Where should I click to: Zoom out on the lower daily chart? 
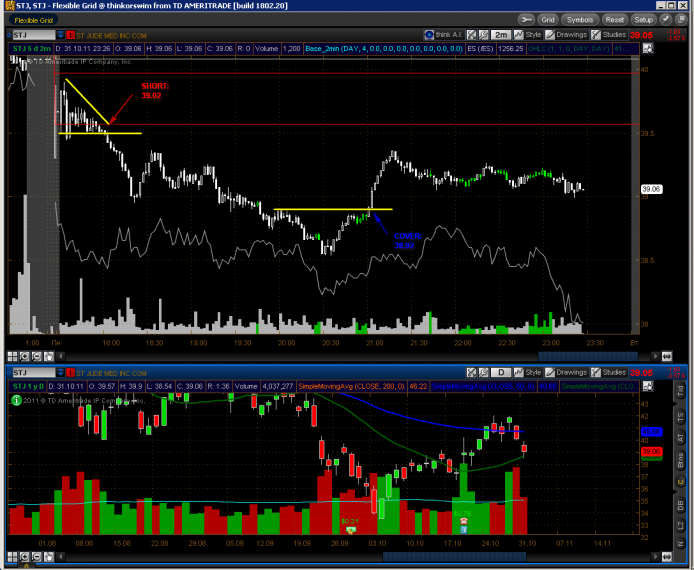tap(36, 556)
